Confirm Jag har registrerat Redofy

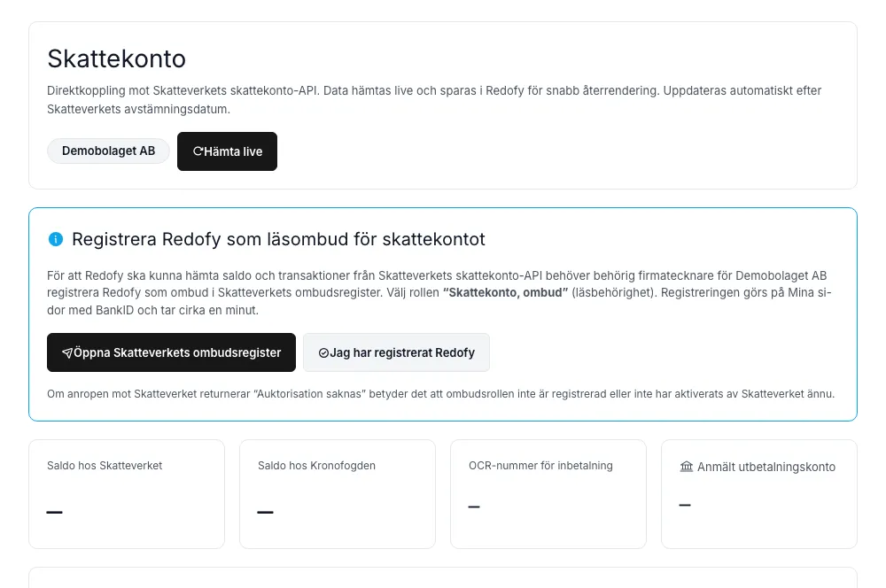396,352
